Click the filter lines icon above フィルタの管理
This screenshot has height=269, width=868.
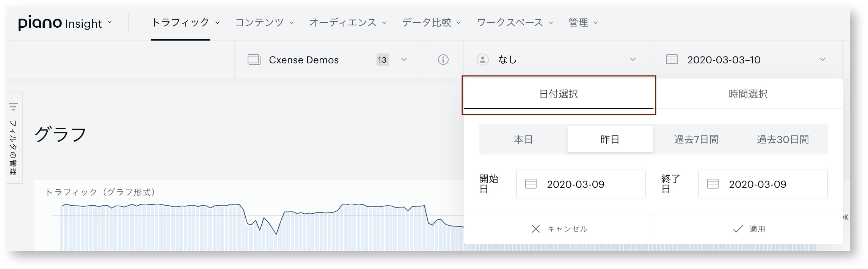coord(13,106)
